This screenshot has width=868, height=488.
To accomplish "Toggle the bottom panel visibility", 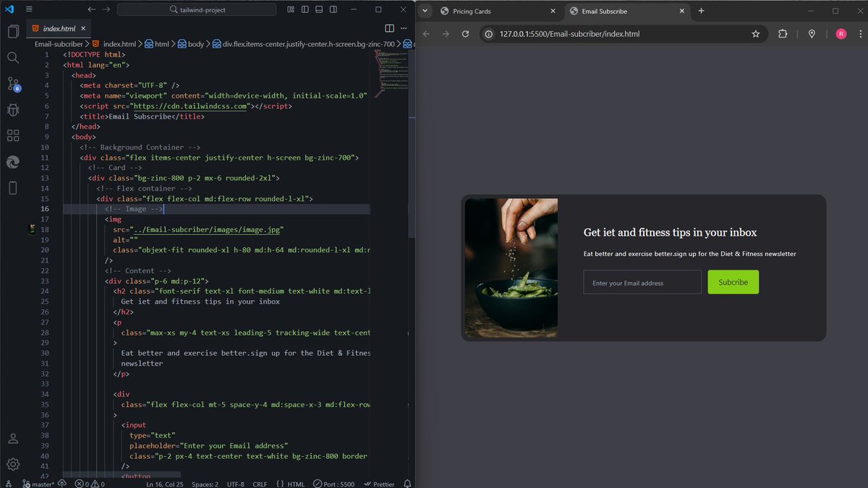I will click(319, 9).
